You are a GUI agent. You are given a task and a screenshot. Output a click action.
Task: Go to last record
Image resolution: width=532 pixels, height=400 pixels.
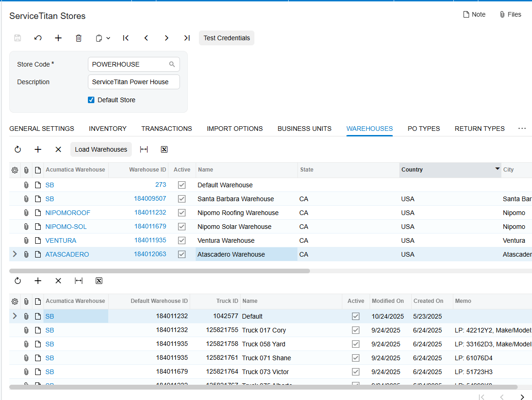(x=187, y=38)
